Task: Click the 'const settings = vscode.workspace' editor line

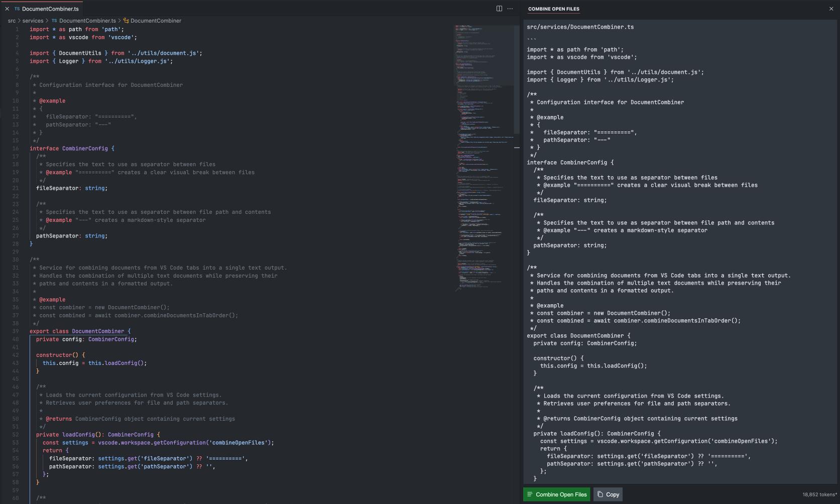Action: (158, 443)
